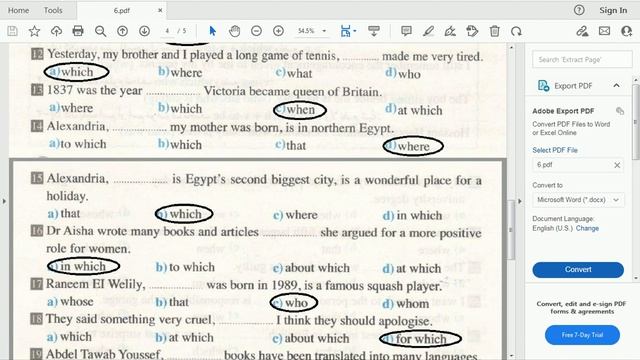Click the "Convert to" label
The width and height of the screenshot is (640, 360).
pyautogui.click(x=547, y=185)
